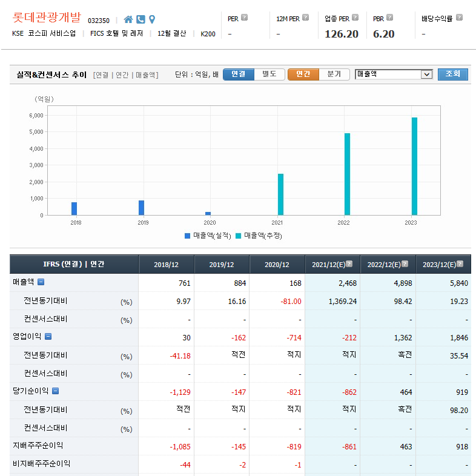Open help icon beside 2022/12(E) column

405,263
